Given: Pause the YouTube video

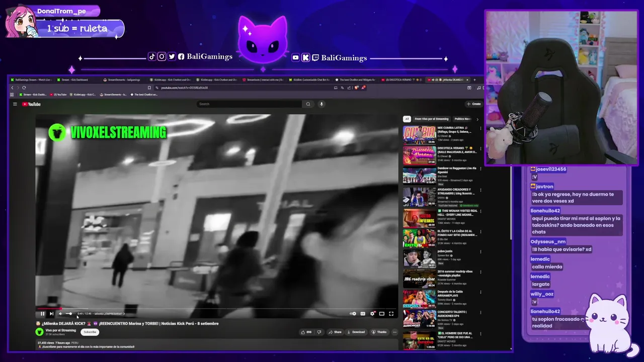Looking at the screenshot, I should 42,314.
